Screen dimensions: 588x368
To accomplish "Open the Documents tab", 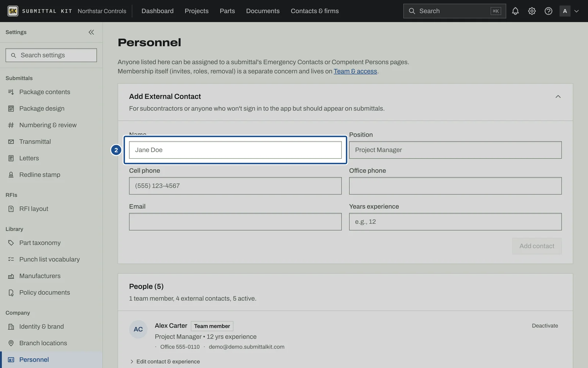I will point(263,11).
